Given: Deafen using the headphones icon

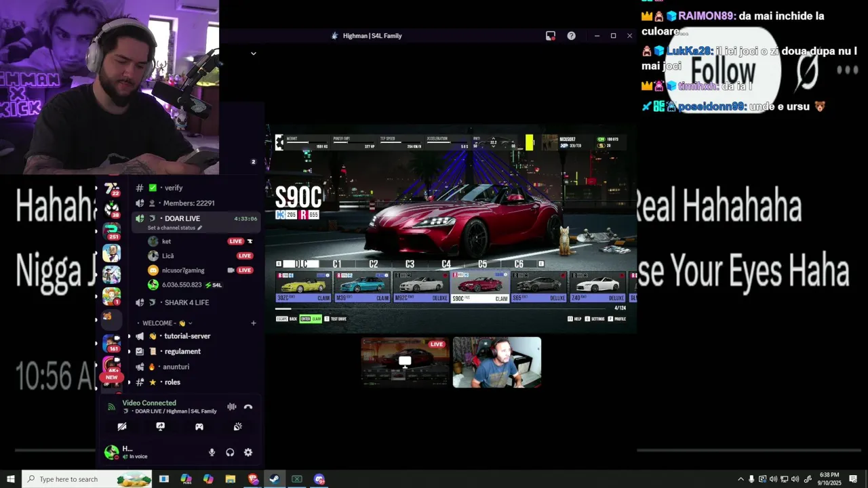Looking at the screenshot, I should pyautogui.click(x=230, y=452).
